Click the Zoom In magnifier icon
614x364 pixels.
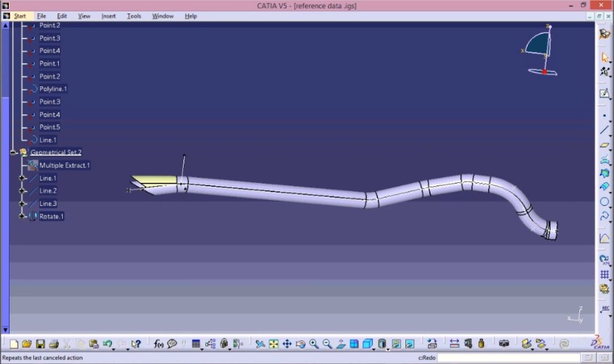pos(313,344)
